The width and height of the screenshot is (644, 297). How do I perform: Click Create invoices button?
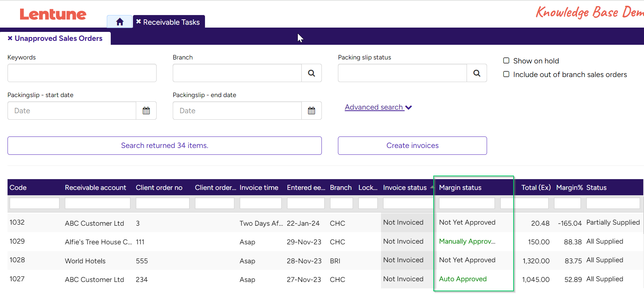click(412, 145)
